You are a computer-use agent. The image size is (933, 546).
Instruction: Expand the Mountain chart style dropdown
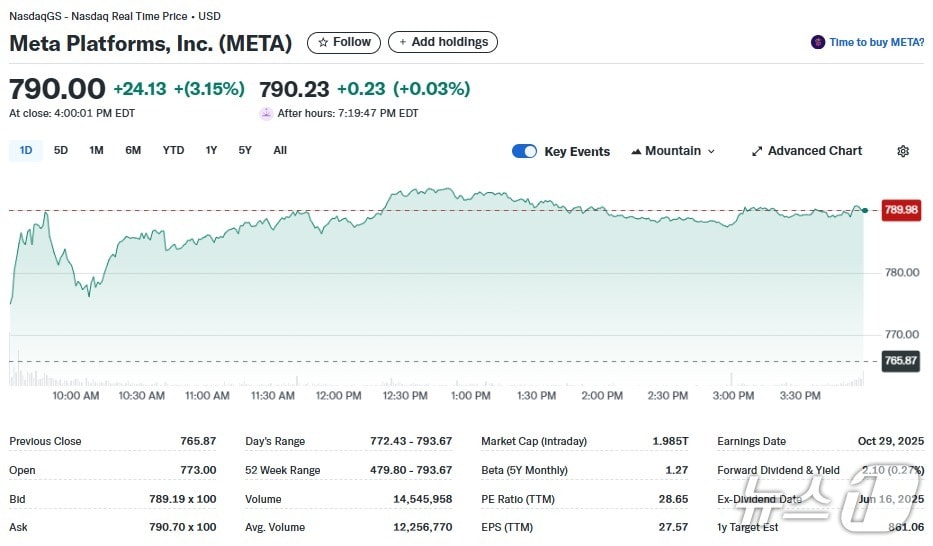673,151
